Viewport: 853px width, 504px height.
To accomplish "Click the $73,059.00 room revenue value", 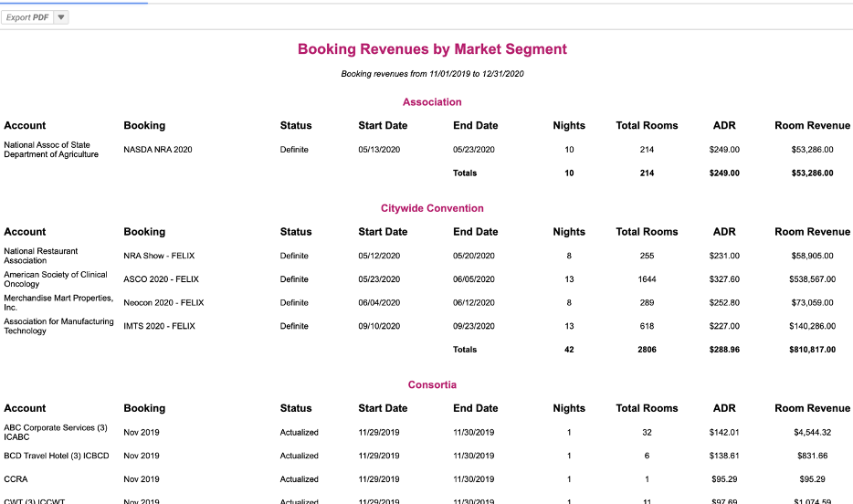I will [812, 302].
